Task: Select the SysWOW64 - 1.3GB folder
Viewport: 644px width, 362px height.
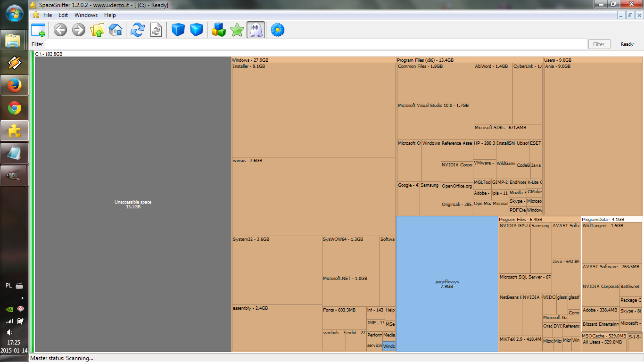Action: pos(351,255)
